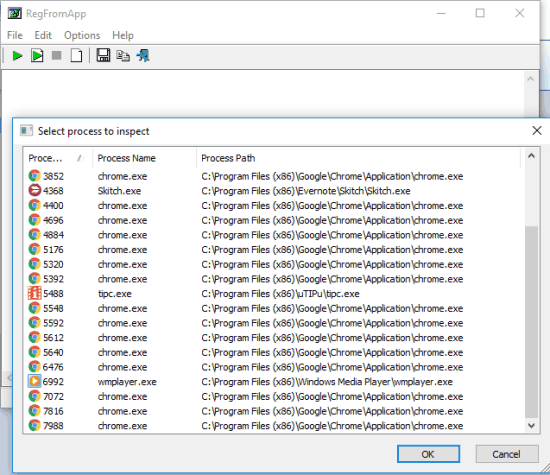Click main window scrollbar up arrow
The height and width of the screenshot is (475, 550).
(530, 79)
